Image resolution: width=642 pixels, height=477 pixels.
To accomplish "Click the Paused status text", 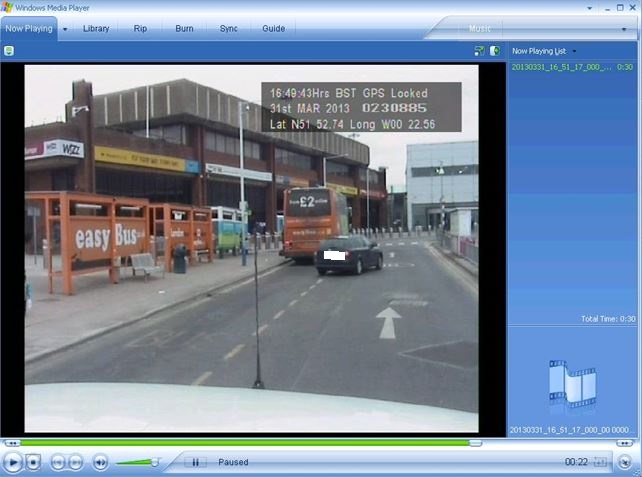I will [233, 462].
